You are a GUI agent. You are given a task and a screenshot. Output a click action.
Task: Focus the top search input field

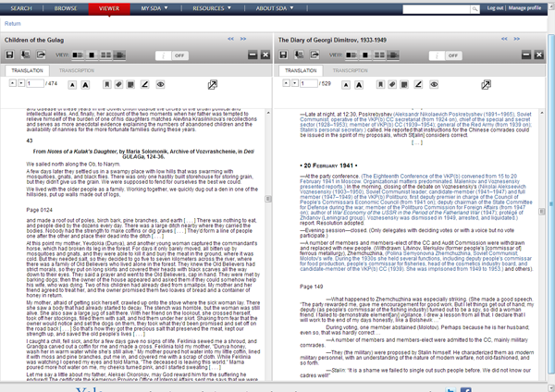click(437, 9)
